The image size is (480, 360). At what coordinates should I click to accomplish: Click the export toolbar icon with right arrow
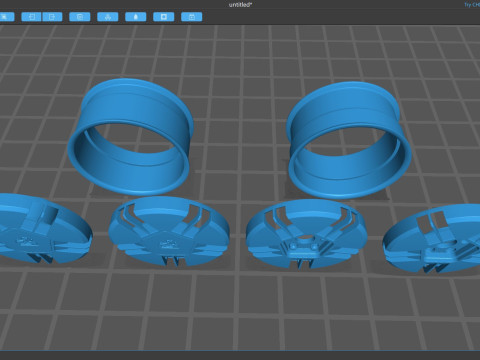coord(52,17)
